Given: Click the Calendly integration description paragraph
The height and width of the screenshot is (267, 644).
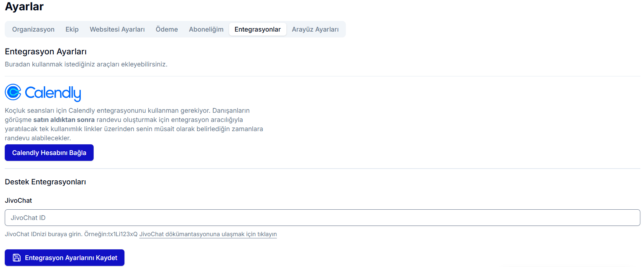Looking at the screenshot, I should tap(134, 124).
